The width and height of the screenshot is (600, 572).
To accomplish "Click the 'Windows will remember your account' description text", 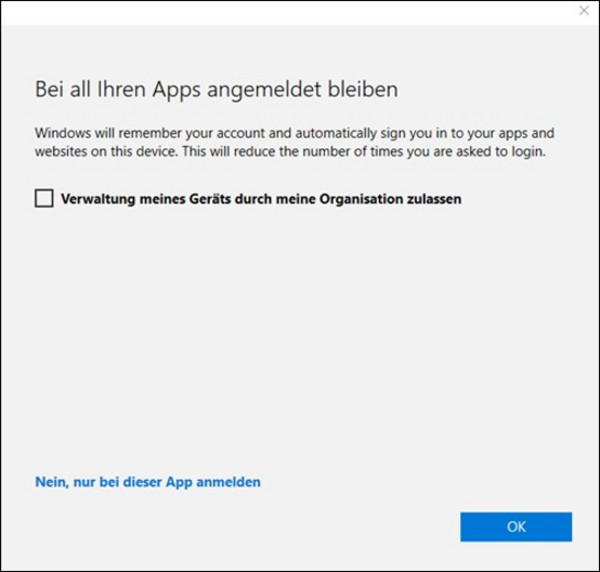I will pyautogui.click(x=294, y=133).
